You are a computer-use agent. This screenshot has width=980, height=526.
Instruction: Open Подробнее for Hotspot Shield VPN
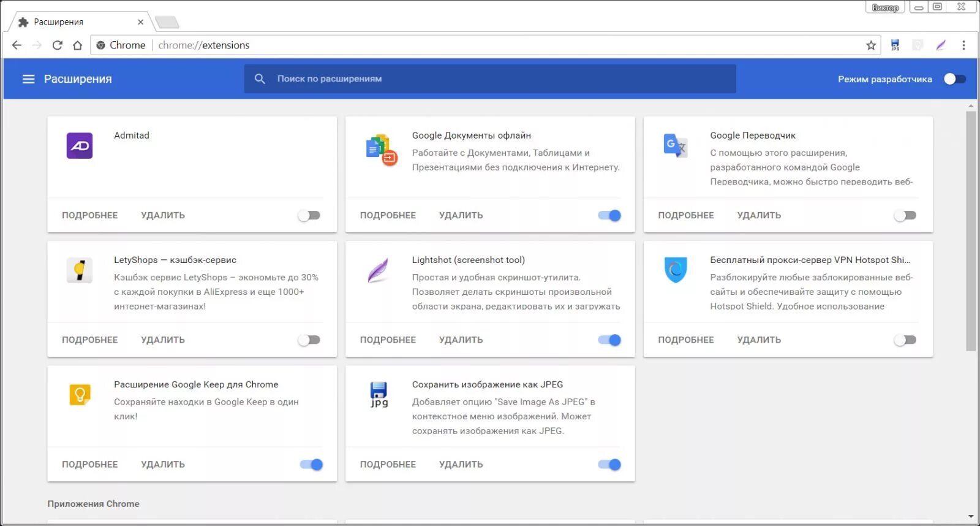(686, 340)
